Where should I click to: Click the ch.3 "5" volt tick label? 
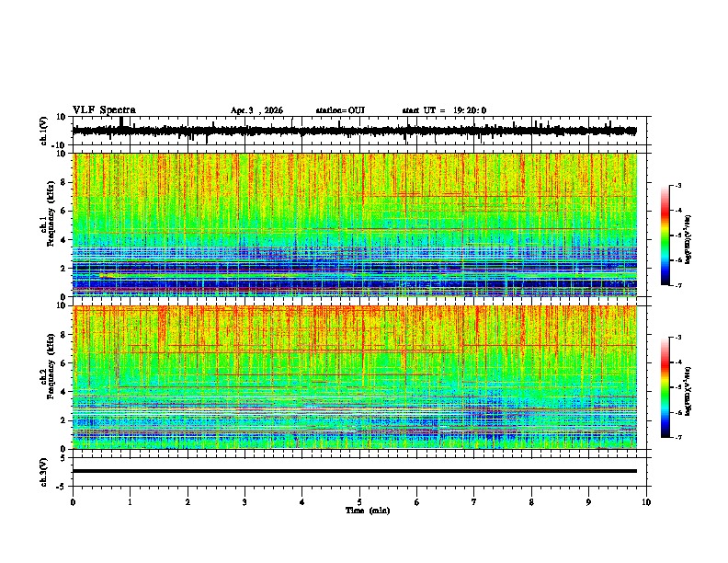click(64, 457)
